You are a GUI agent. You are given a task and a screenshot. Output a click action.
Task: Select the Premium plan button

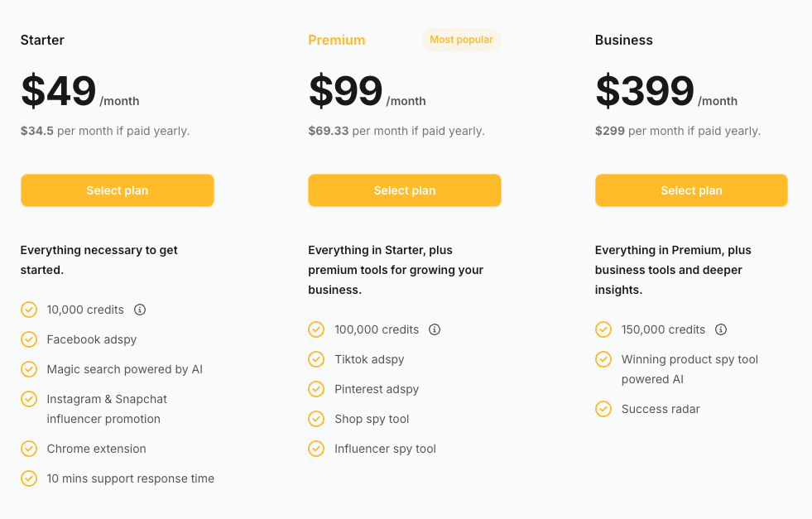pos(405,190)
